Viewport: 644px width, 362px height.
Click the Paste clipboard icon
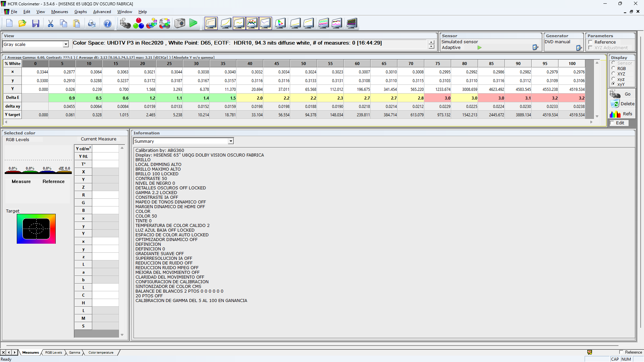coord(77,23)
